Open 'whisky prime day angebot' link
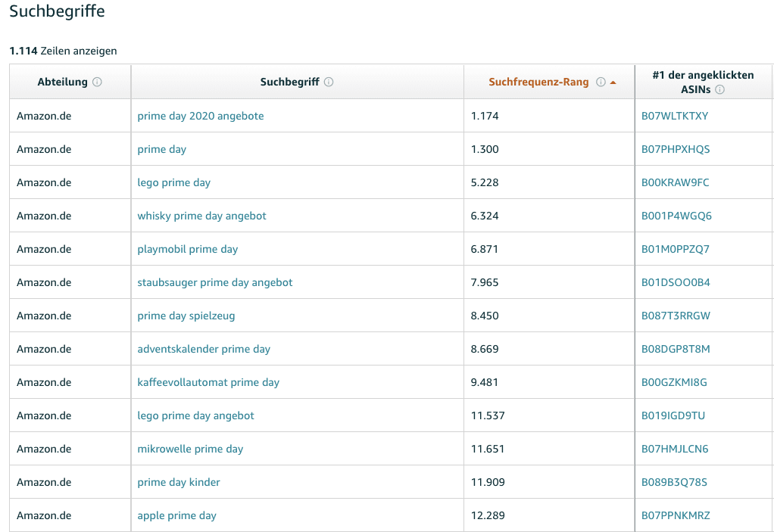The height and width of the screenshot is (532, 774). click(201, 216)
